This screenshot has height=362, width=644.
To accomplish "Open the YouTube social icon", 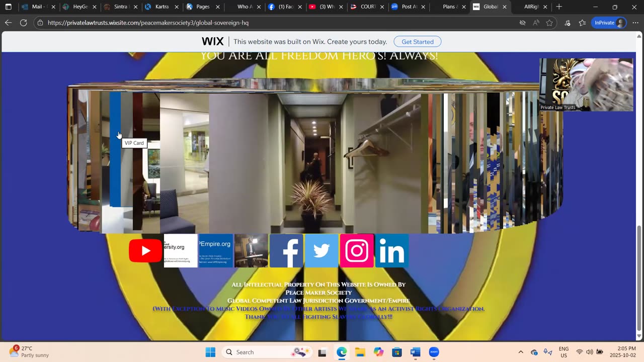I will coord(145,251).
